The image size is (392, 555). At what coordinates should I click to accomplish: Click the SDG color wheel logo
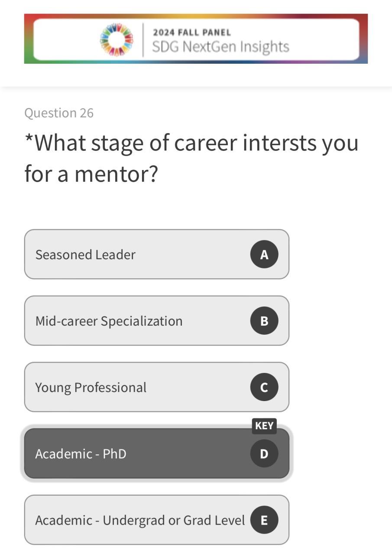117,39
